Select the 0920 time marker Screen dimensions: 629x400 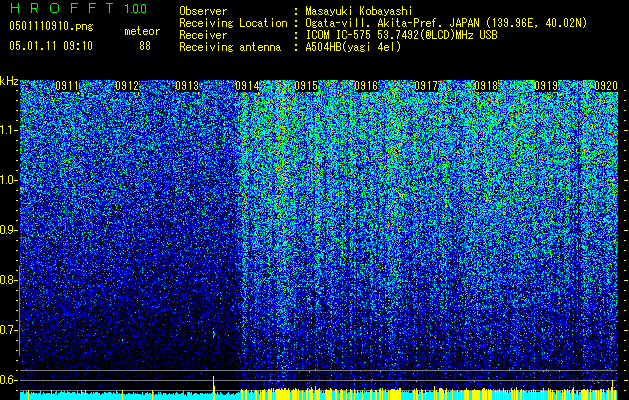(606, 86)
